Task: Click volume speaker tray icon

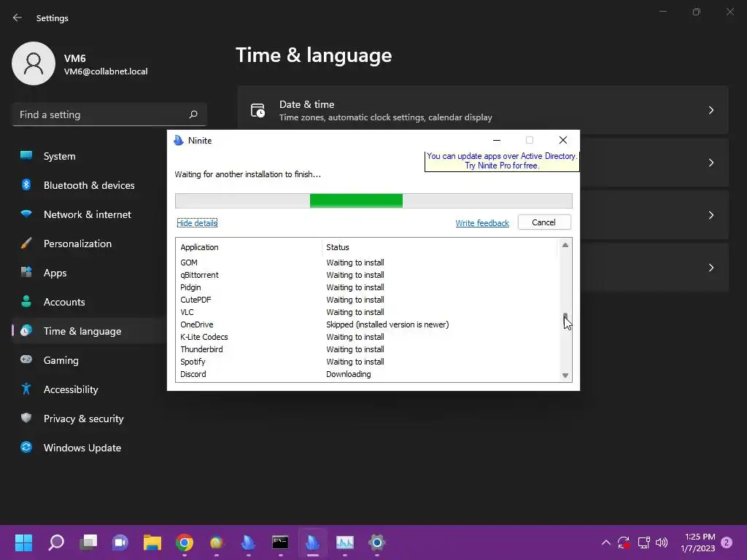Action: pyautogui.click(x=662, y=542)
